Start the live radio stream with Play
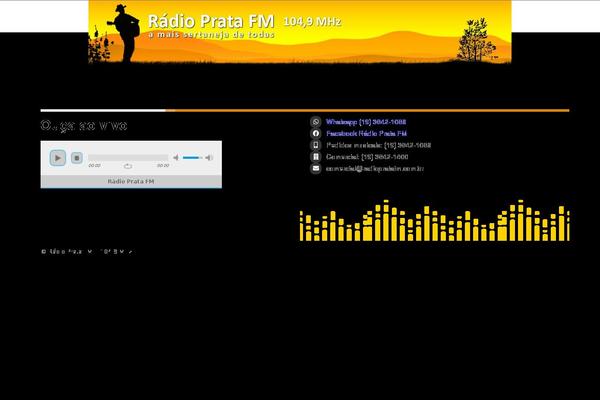Screen dimensions: 600x400 click(58, 158)
